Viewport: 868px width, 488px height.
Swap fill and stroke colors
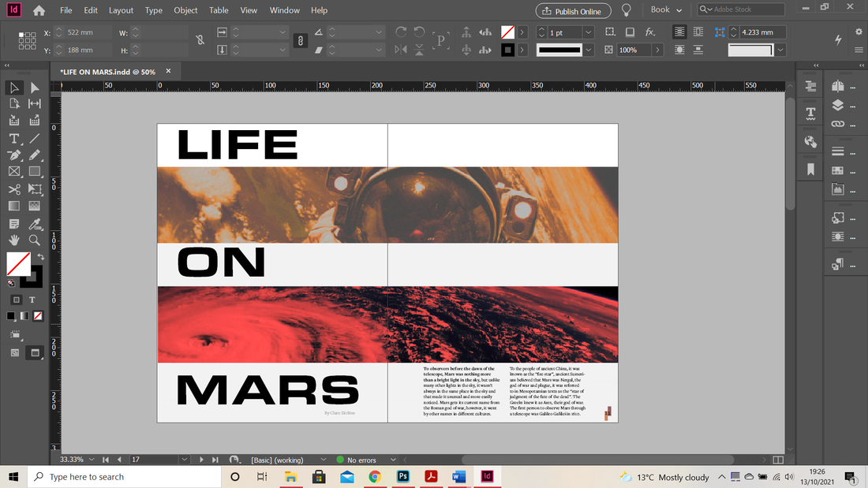click(40, 257)
